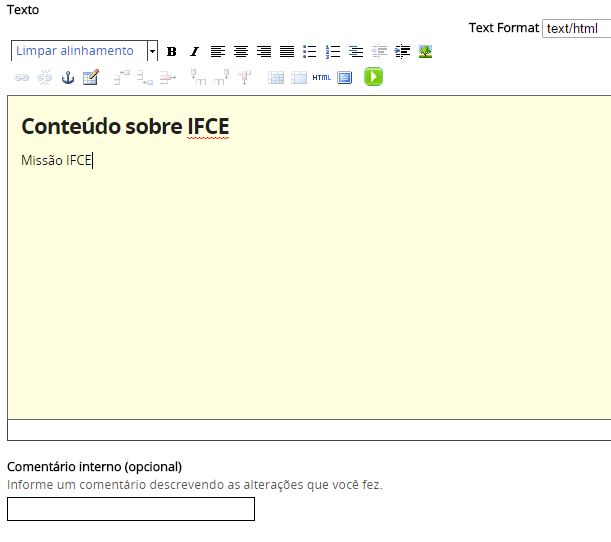This screenshot has height=542, width=611.
Task: Click the add column after icon
Action: tap(221, 78)
